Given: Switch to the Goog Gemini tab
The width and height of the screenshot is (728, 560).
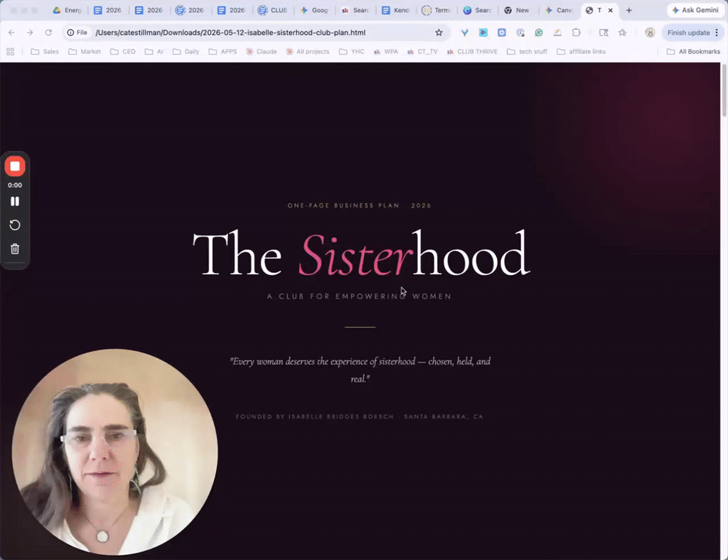Looking at the screenshot, I should [314, 10].
